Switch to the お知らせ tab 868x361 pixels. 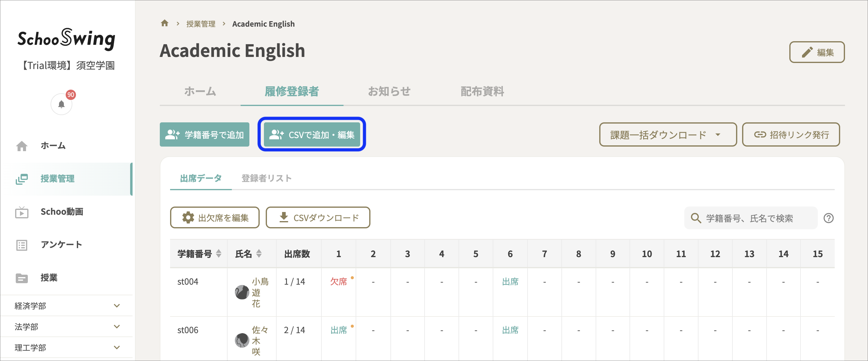[389, 91]
